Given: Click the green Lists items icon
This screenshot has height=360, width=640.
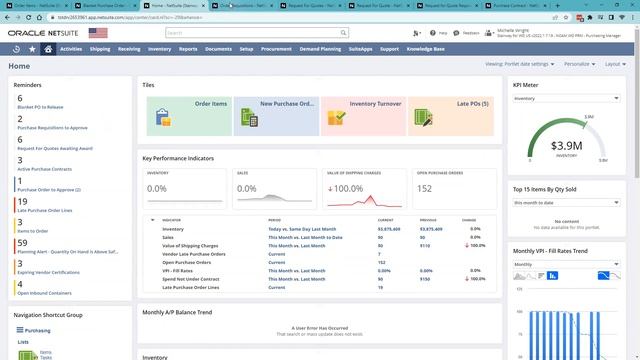Looking at the screenshot, I should point(28,356).
